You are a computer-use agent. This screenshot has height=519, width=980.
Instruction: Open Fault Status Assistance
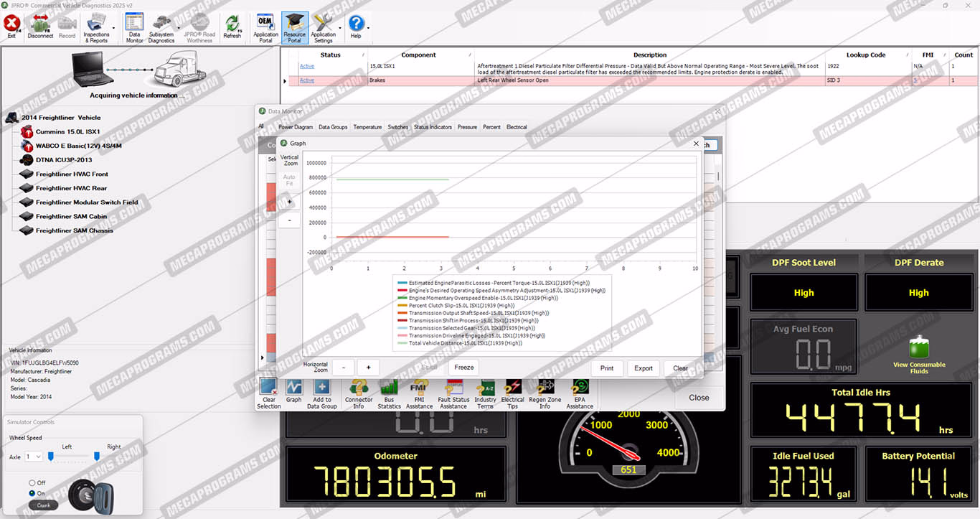[x=453, y=394]
